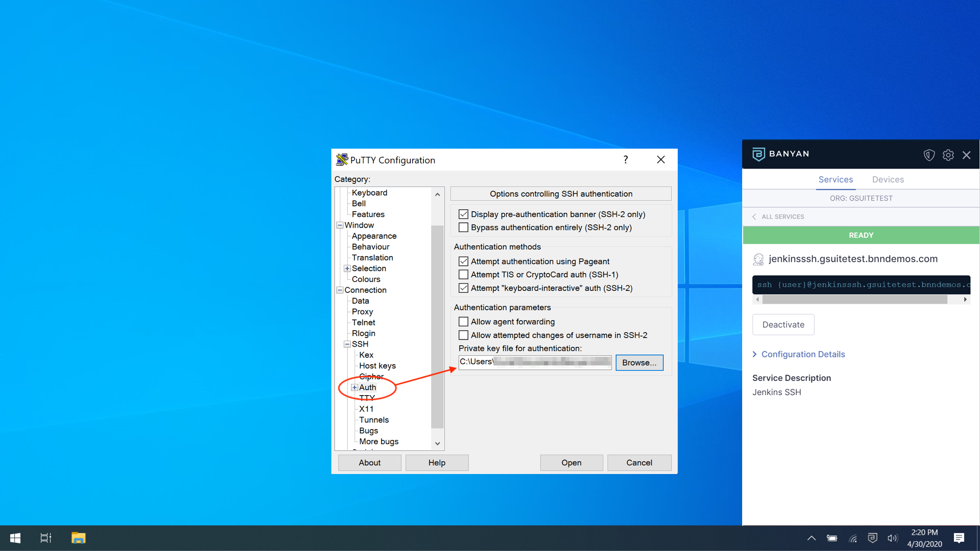980x551 pixels.
Task: Open Windows Start menu
Action: 15,538
